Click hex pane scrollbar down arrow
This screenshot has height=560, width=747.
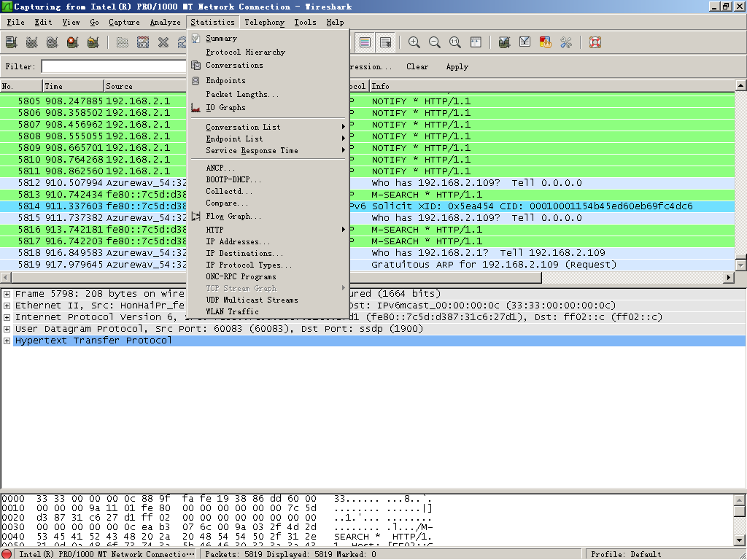[x=740, y=540]
